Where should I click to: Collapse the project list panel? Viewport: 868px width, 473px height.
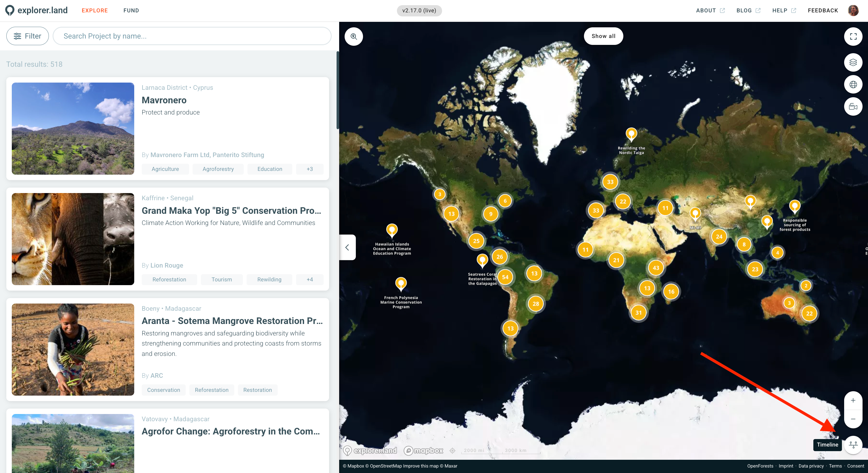click(347, 247)
